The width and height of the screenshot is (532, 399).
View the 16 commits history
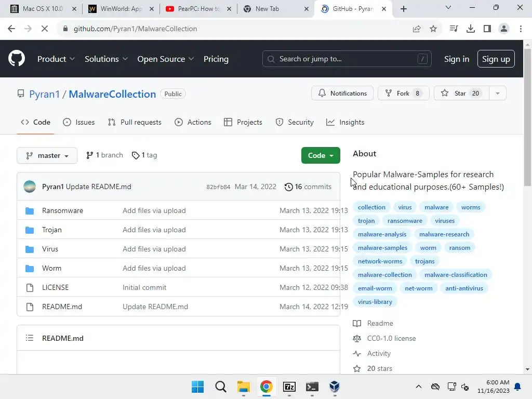[x=308, y=187]
